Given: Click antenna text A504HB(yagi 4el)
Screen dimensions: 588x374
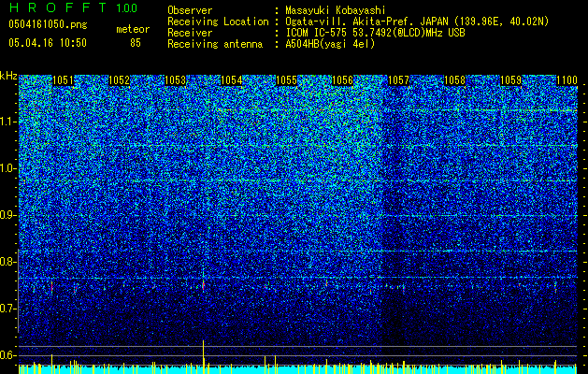Looking at the screenshot, I should tap(330, 44).
